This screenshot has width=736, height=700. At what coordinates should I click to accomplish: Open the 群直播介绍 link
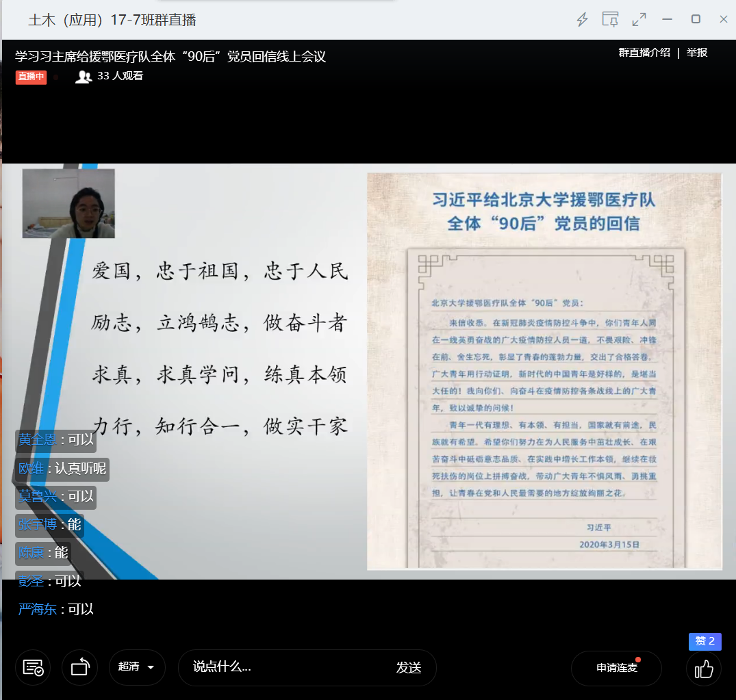click(644, 53)
